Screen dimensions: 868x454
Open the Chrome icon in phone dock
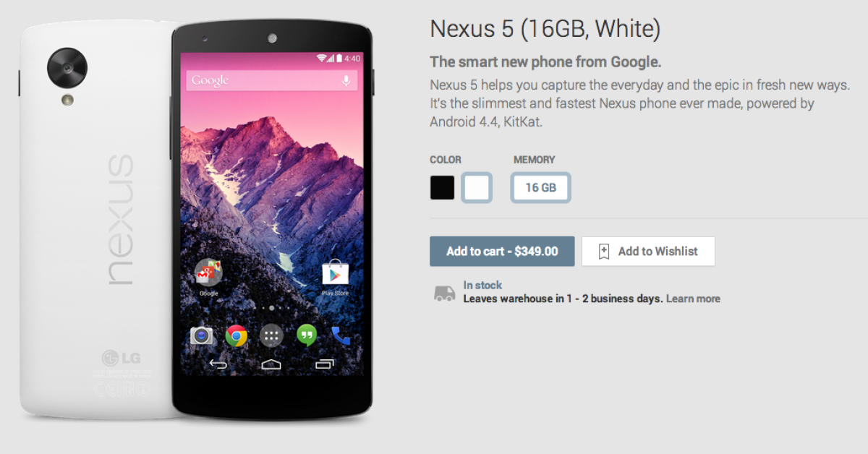point(237,335)
